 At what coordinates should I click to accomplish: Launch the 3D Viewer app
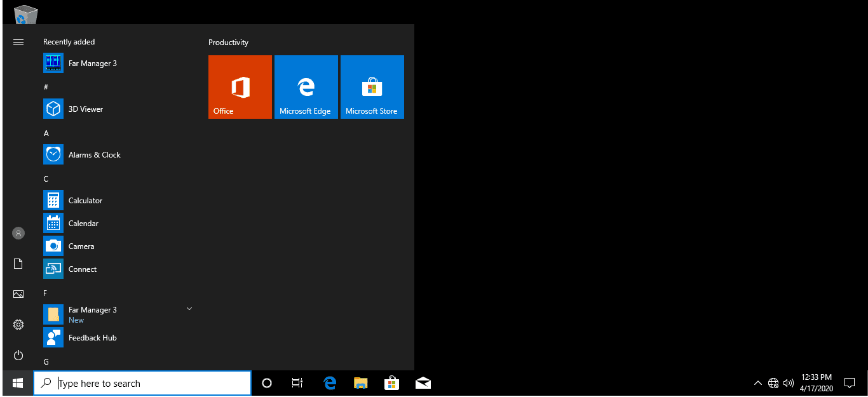(x=118, y=109)
